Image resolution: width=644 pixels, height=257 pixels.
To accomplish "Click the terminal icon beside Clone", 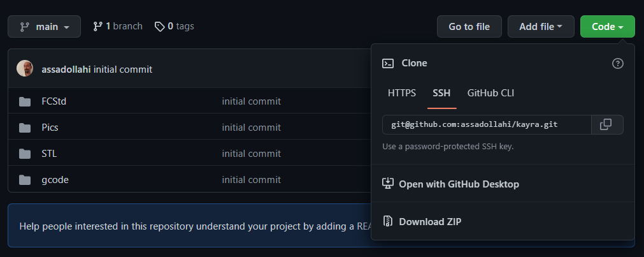I will click(x=388, y=63).
